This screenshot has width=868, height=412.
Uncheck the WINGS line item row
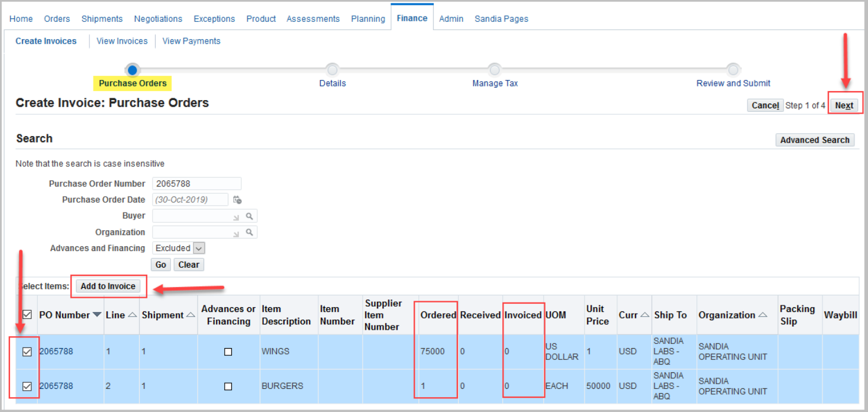[x=26, y=351]
